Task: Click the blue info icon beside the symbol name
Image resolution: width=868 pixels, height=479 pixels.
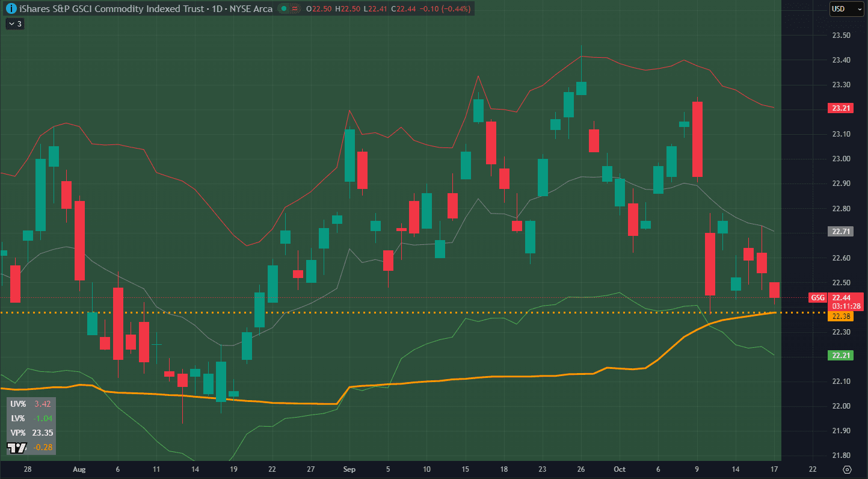Action: pos(10,9)
